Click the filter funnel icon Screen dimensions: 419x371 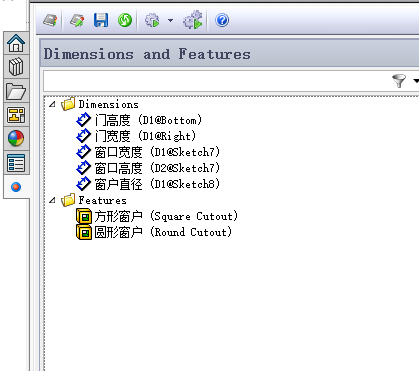(x=399, y=81)
